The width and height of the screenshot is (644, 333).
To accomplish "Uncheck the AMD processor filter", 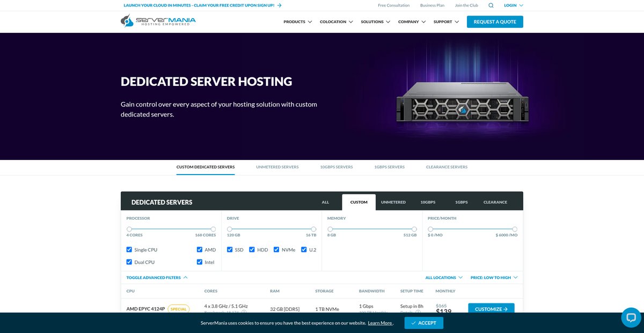I will click(200, 250).
